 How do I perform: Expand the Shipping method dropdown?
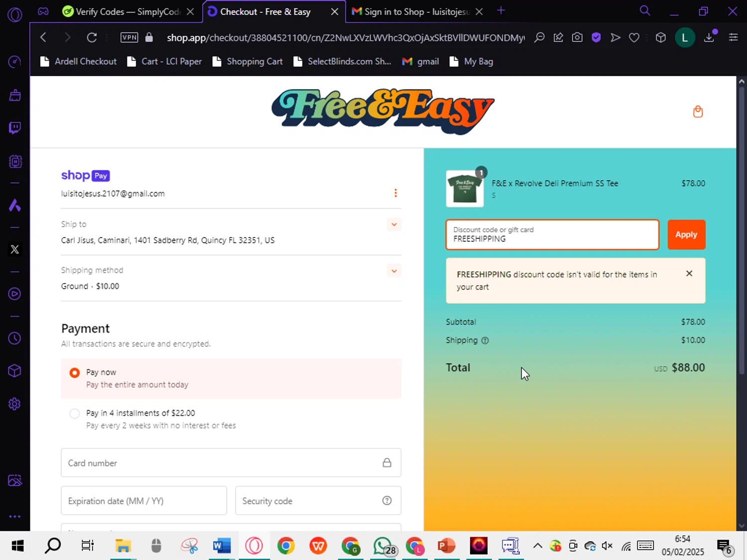[x=394, y=271]
